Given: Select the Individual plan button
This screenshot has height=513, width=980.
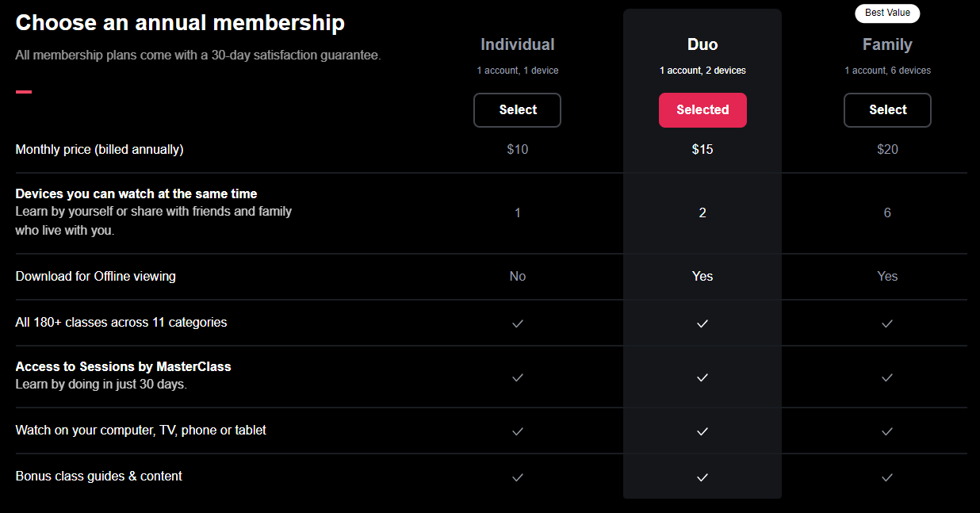Looking at the screenshot, I should (x=517, y=110).
